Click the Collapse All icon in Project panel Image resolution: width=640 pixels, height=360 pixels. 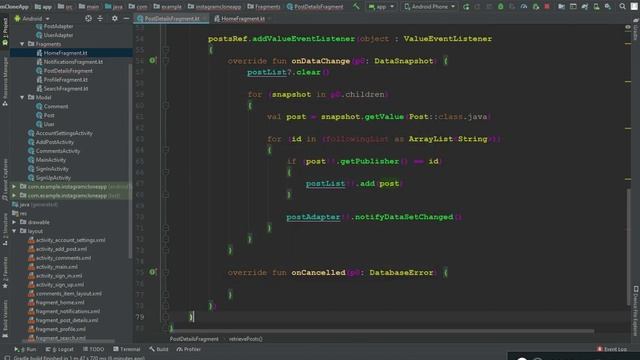(100, 18)
